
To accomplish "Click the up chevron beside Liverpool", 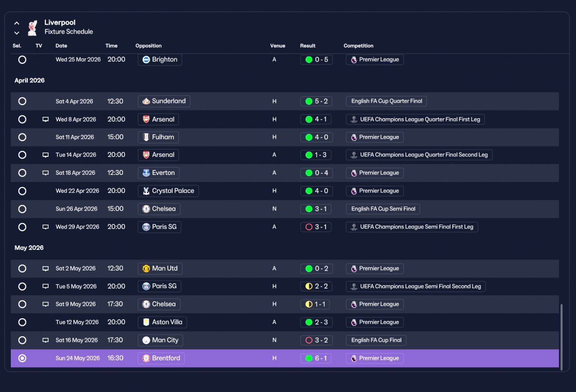I will 17,23.
